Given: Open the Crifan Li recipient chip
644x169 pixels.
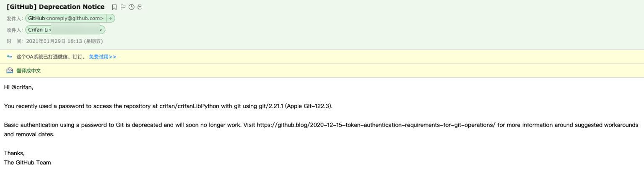Looking at the screenshot, I should pos(65,30).
